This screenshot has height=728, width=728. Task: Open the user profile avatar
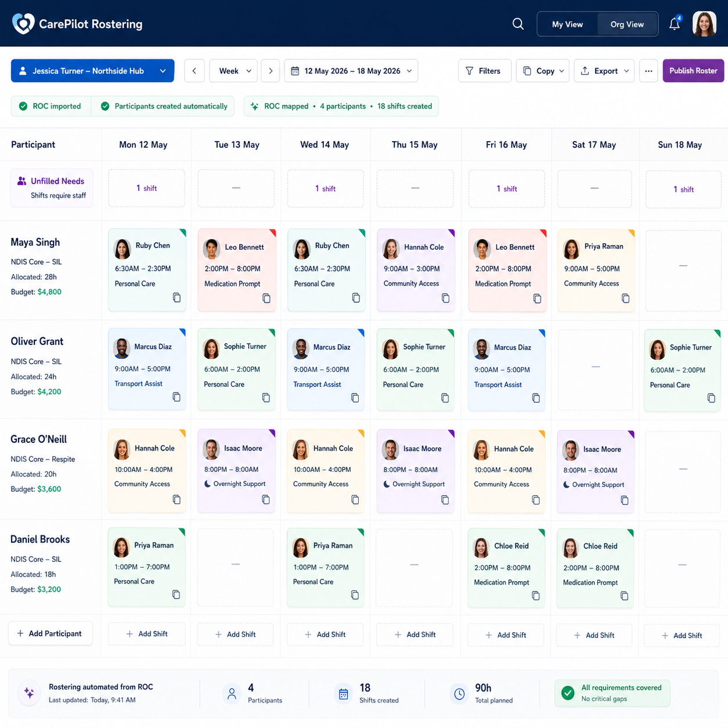pyautogui.click(x=704, y=24)
